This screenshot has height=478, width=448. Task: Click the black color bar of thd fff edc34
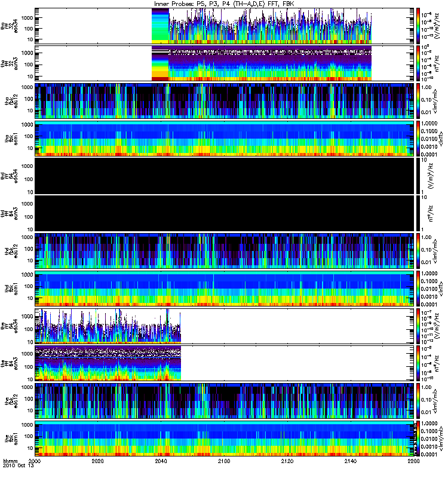click(418, 176)
